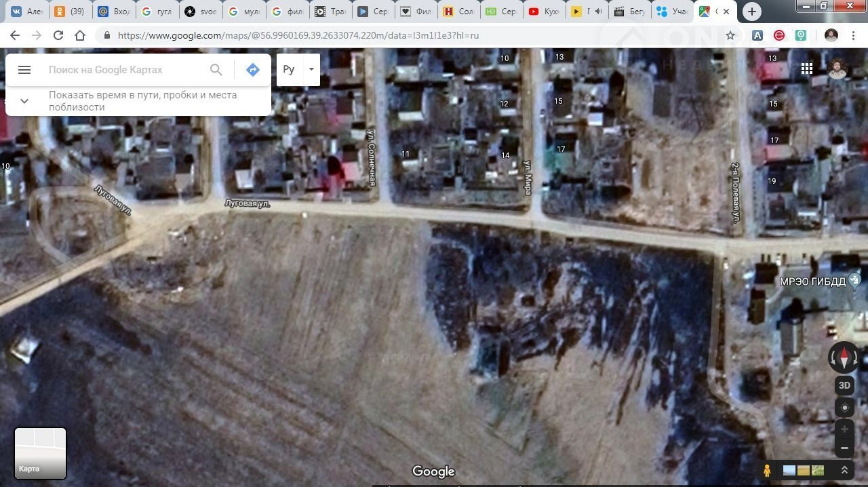Switch to the VK browser tab
The width and height of the screenshot is (868, 487).
tap(26, 12)
